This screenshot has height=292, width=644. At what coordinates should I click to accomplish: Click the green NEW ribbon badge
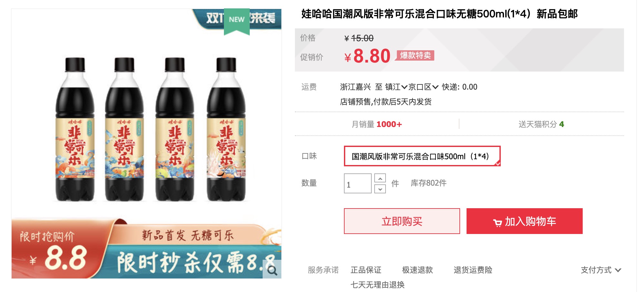pyautogui.click(x=237, y=21)
